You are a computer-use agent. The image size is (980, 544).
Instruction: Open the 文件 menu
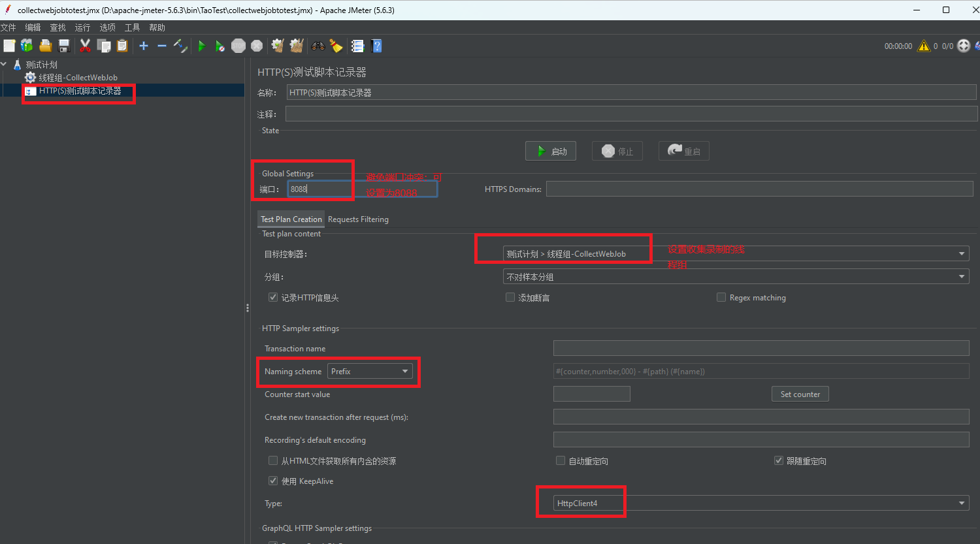pyautogui.click(x=8, y=27)
